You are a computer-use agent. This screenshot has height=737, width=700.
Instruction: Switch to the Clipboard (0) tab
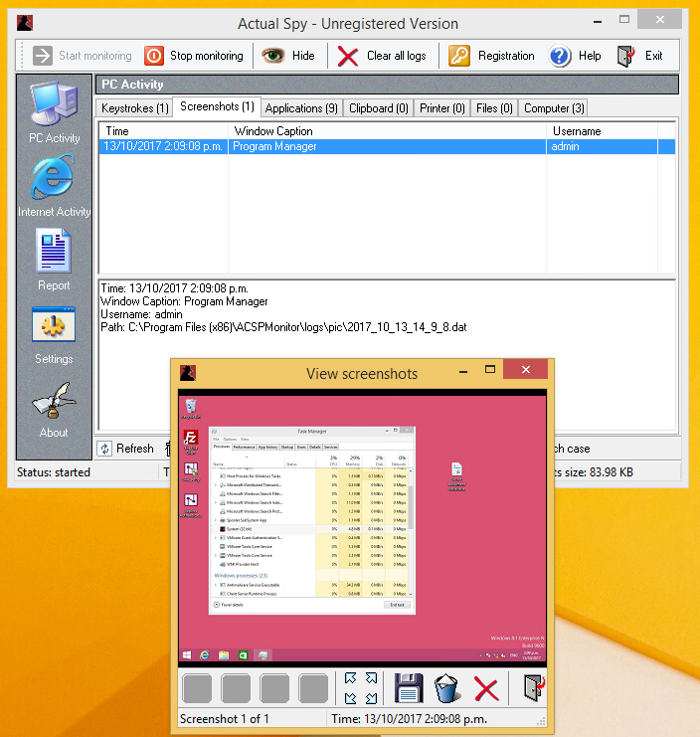(378, 108)
